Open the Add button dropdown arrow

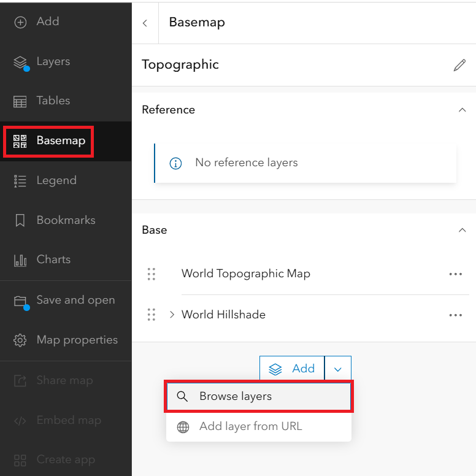tap(338, 369)
